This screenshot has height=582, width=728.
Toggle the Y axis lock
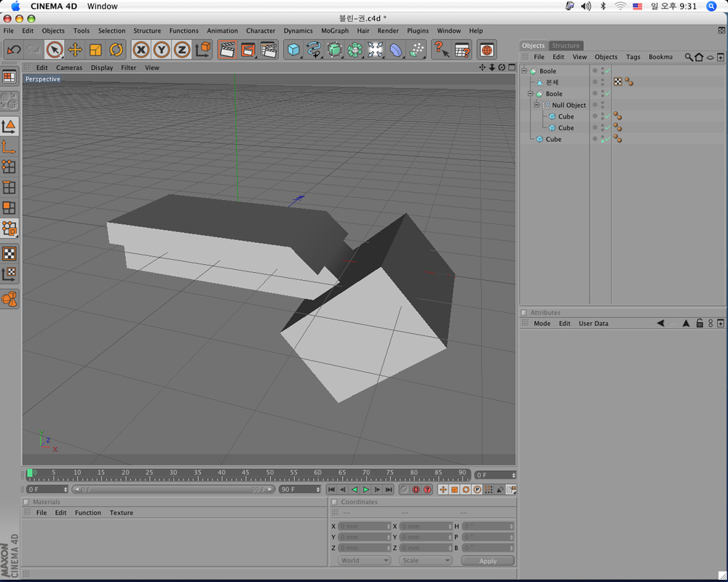tap(162, 49)
